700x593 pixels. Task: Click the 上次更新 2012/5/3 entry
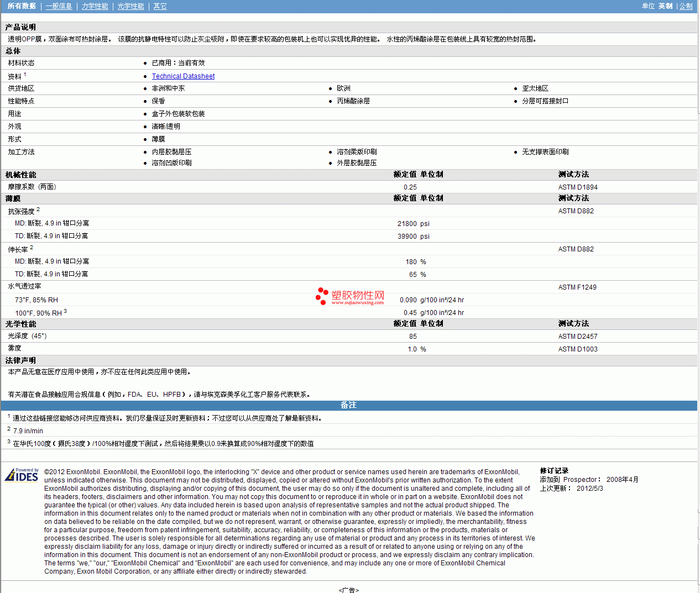tap(571, 489)
